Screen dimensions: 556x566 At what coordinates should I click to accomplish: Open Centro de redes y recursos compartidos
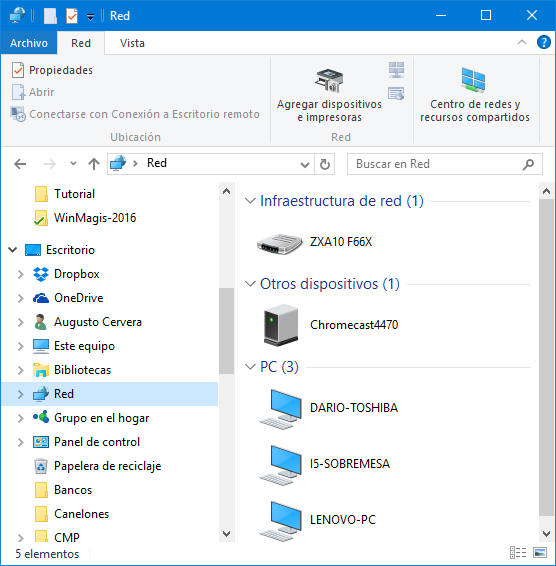[x=474, y=95]
